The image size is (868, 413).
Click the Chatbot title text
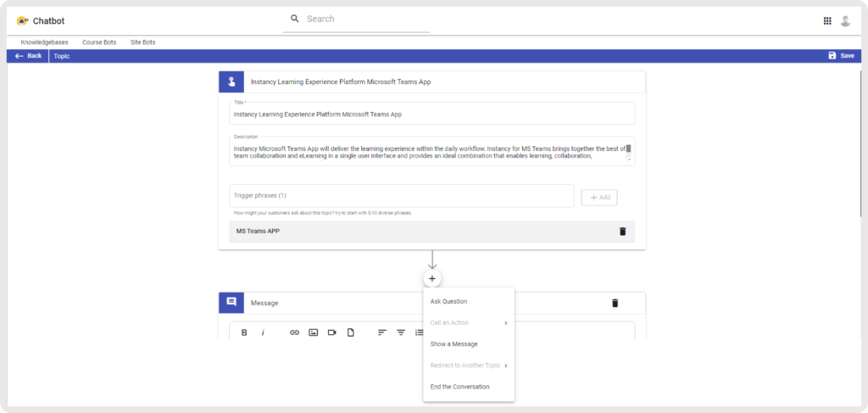pyautogui.click(x=48, y=21)
